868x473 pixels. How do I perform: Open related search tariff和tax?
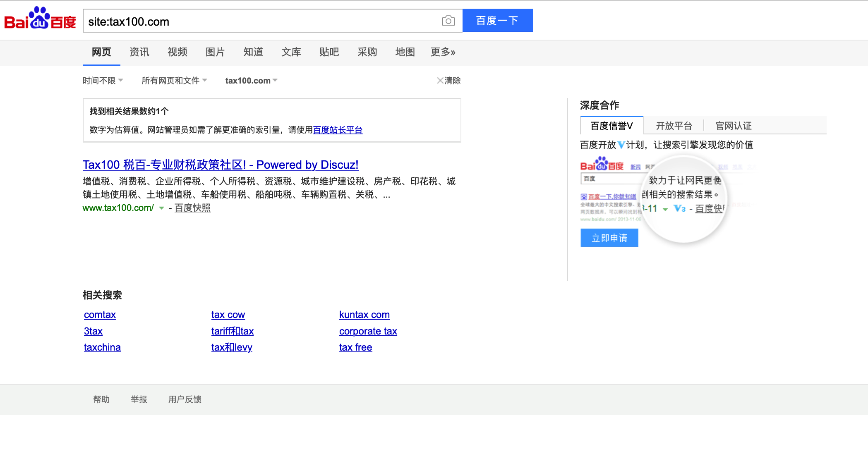(x=233, y=331)
